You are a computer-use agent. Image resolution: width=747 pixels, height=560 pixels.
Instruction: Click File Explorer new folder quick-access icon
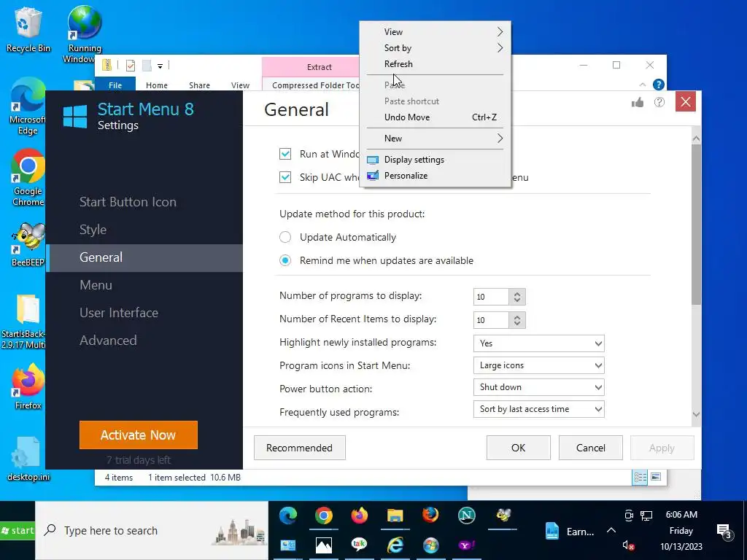coord(147,65)
